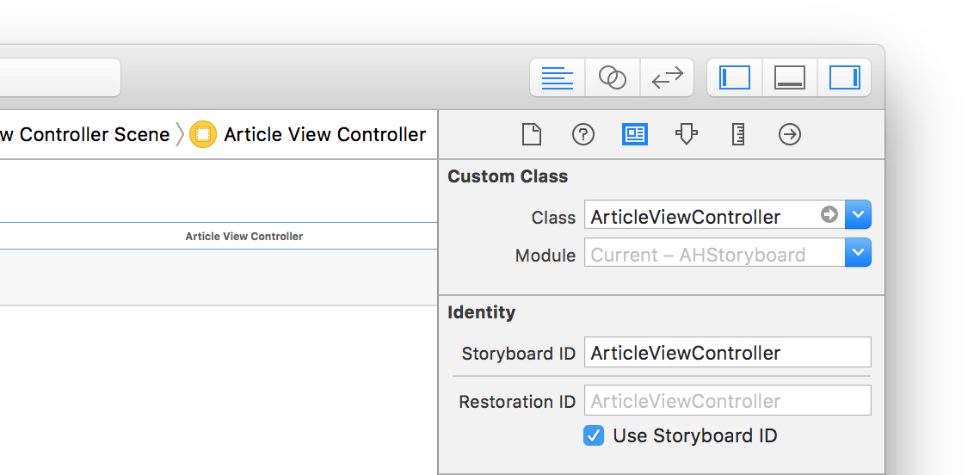Click the Storyboard ID text field
Viewport: 980px width, 475px height.
pyautogui.click(x=727, y=353)
